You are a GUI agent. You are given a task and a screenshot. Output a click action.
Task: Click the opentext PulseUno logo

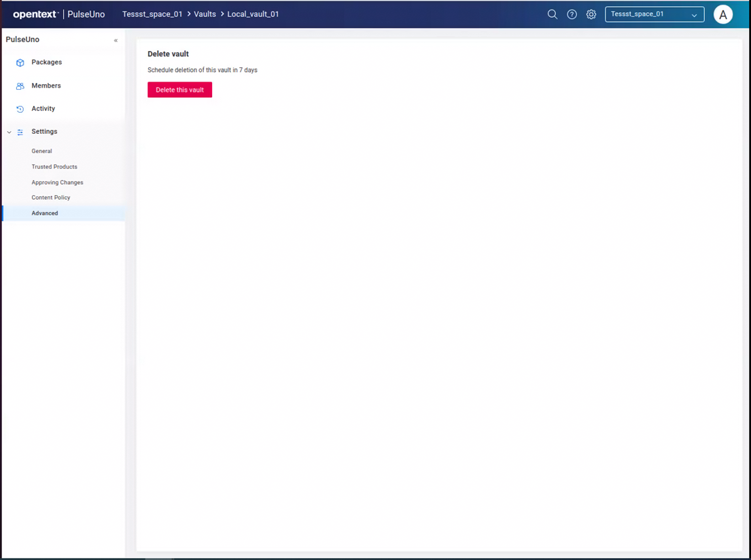click(59, 14)
